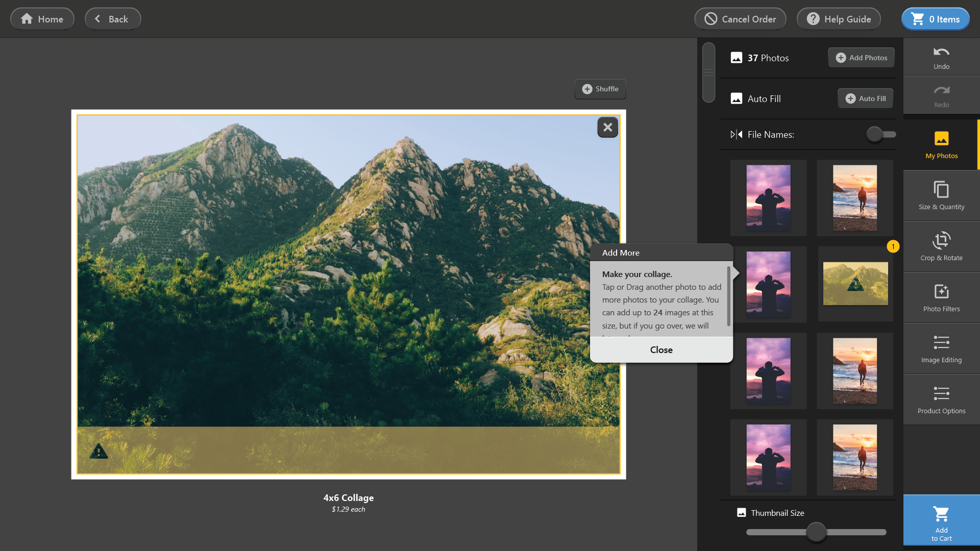Screen dimensions: 980x551
Task: Close the Add More tooltip
Action: 661,350
